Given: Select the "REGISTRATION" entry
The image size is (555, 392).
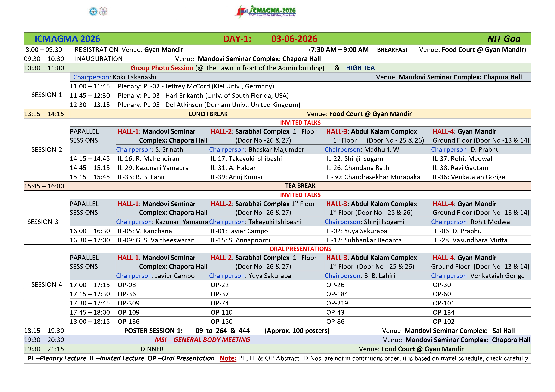Looking at the screenshot, I should click(96, 50).
